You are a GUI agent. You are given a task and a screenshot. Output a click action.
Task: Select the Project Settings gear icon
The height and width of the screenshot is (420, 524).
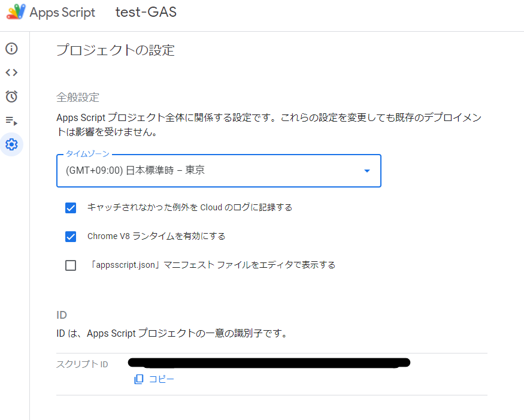(x=11, y=144)
